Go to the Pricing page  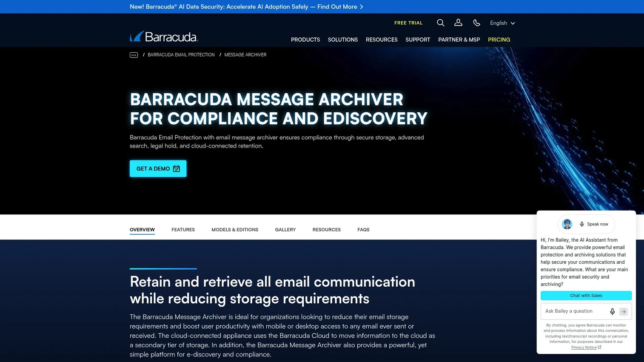(499, 40)
